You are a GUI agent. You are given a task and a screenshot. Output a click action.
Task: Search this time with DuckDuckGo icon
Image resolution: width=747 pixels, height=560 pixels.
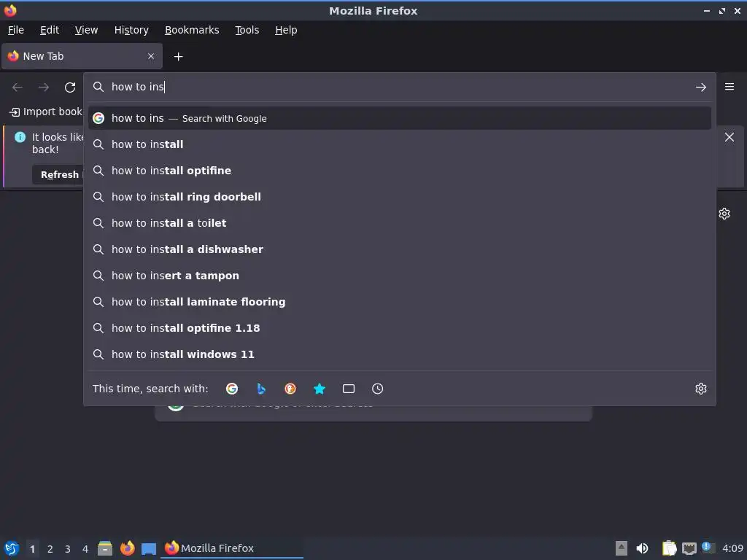290,389
